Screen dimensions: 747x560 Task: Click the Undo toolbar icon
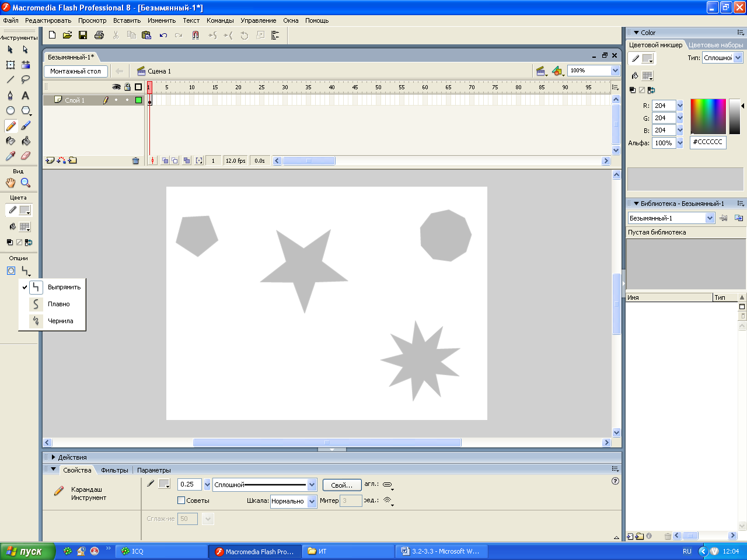tap(163, 35)
